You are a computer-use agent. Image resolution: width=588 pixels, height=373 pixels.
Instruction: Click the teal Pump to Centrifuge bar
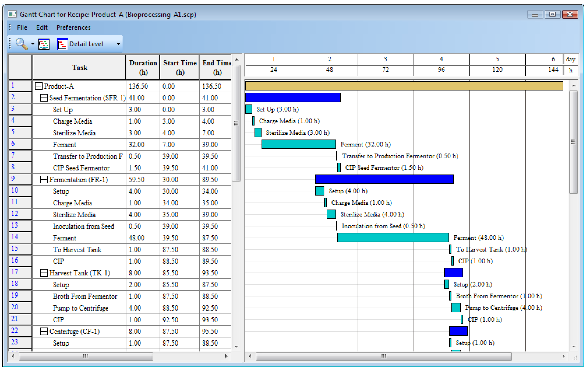click(x=456, y=308)
